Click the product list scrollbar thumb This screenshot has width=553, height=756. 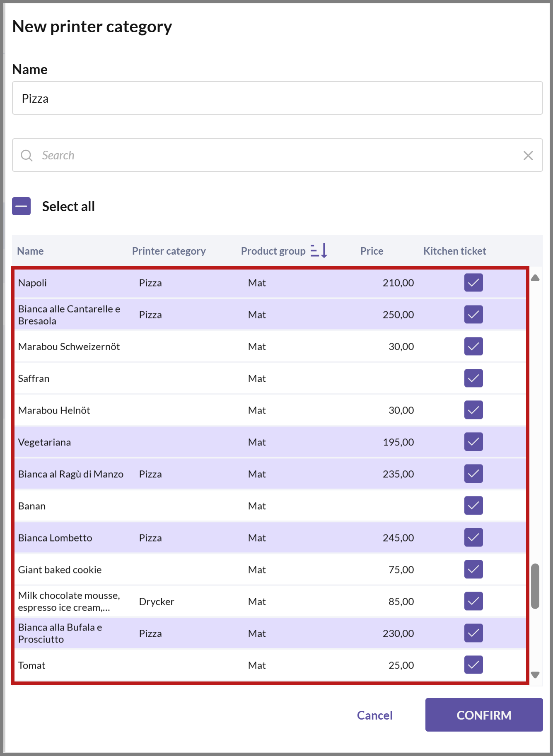tap(535, 586)
